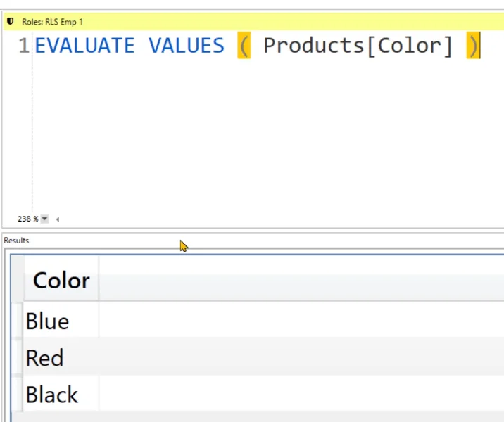Select the Blue cell

pyautogui.click(x=61, y=320)
